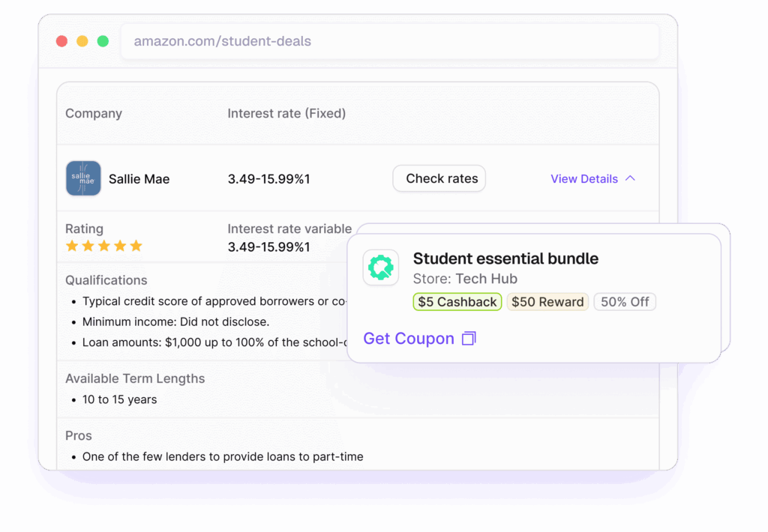Click the green window dot
Viewport: 768px width, 532px height.
click(x=103, y=41)
